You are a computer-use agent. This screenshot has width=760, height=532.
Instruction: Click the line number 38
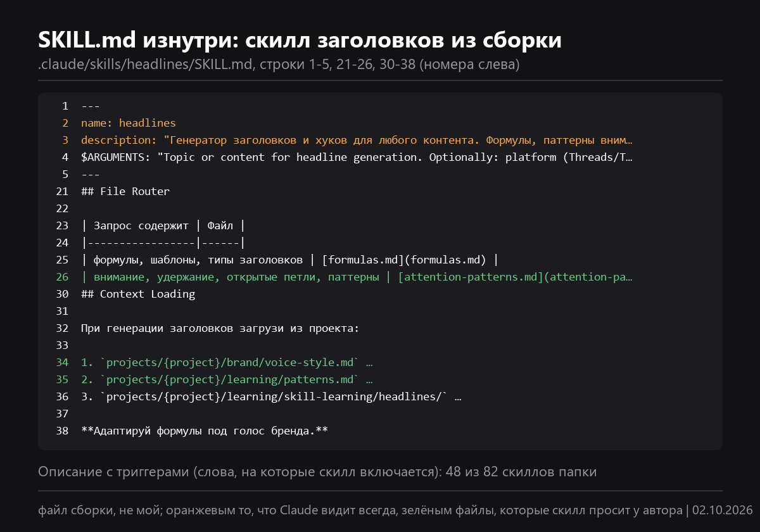(x=62, y=431)
